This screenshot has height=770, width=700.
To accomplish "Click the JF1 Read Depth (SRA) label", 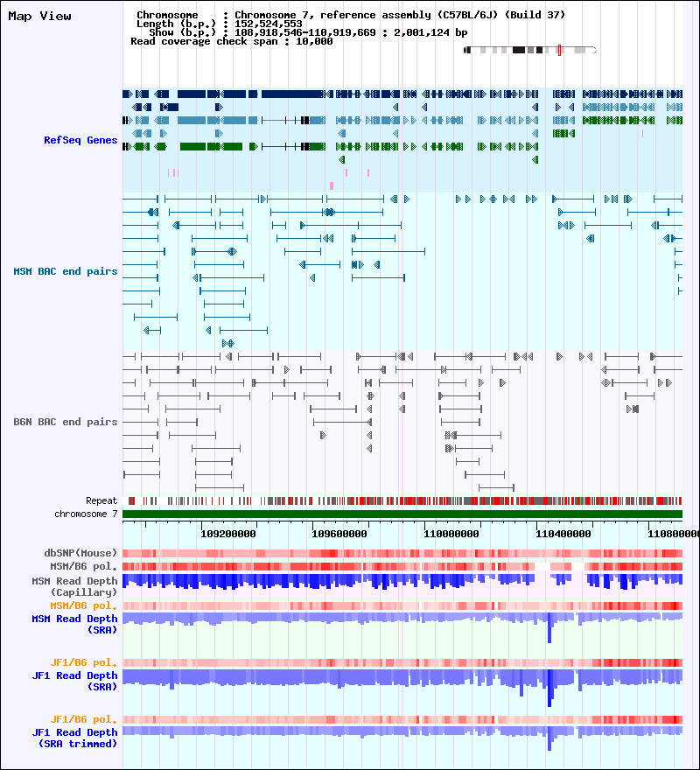I will click(74, 681).
